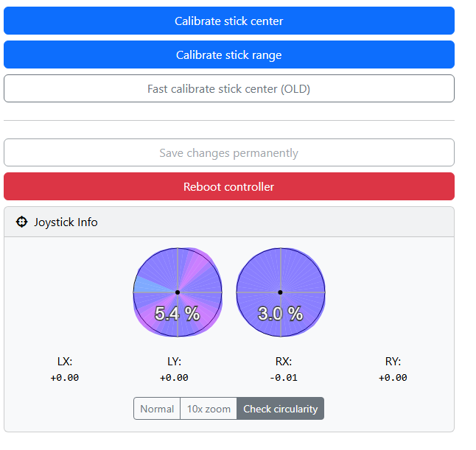Click the crosshair icon beside Joystick Info
The height and width of the screenshot is (450, 476).
point(21,222)
